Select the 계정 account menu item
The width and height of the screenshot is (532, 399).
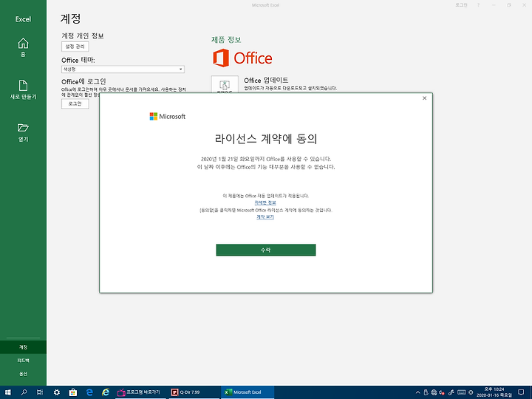(23, 347)
